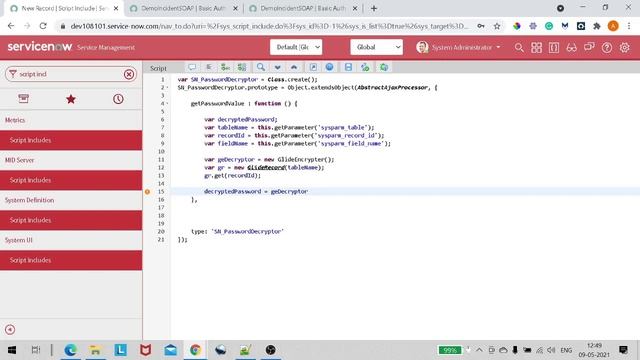Click warning marker on line 15

[147, 191]
